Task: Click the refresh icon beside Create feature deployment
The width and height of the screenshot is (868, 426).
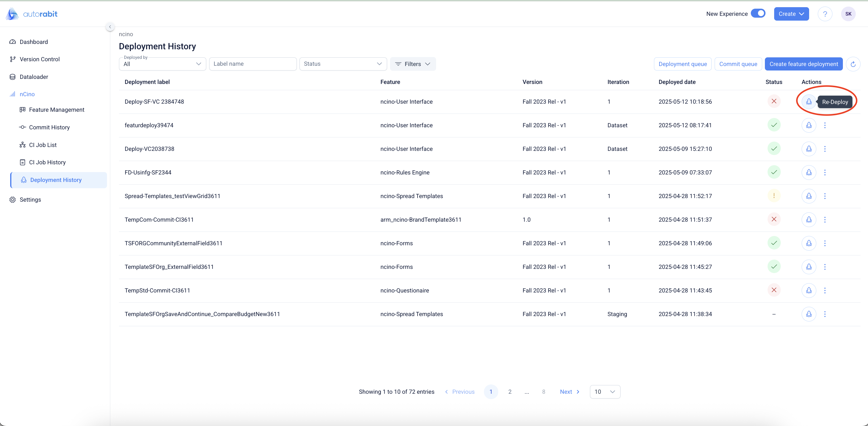Action: (853, 64)
